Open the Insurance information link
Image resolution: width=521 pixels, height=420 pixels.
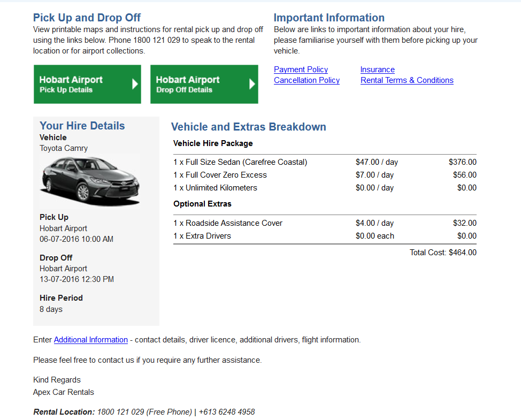[x=377, y=70]
